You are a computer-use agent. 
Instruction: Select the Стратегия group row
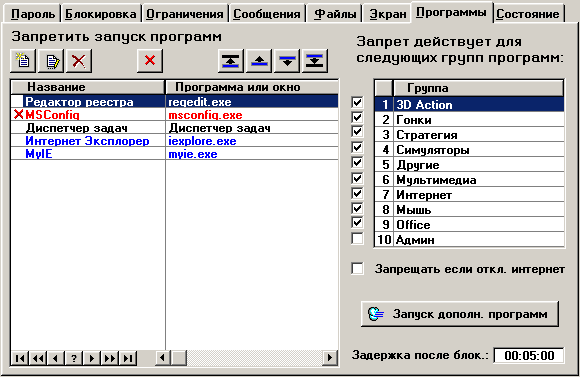click(x=469, y=135)
